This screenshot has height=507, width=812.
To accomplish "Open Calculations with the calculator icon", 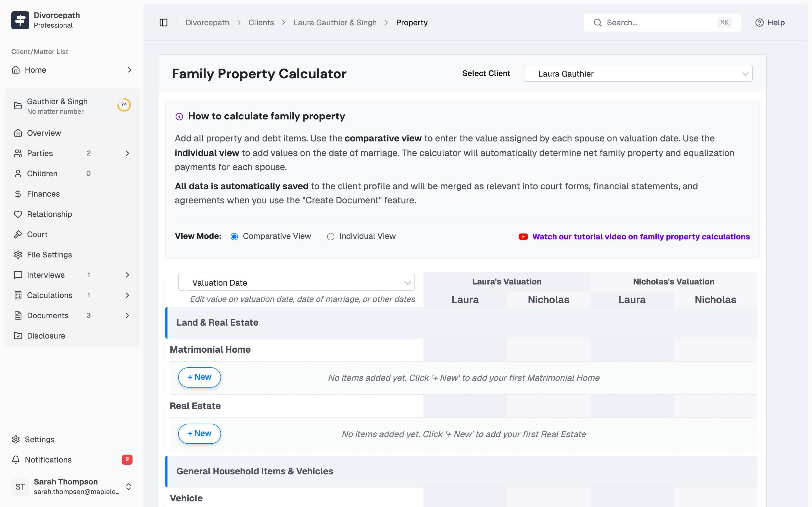I will [18, 295].
